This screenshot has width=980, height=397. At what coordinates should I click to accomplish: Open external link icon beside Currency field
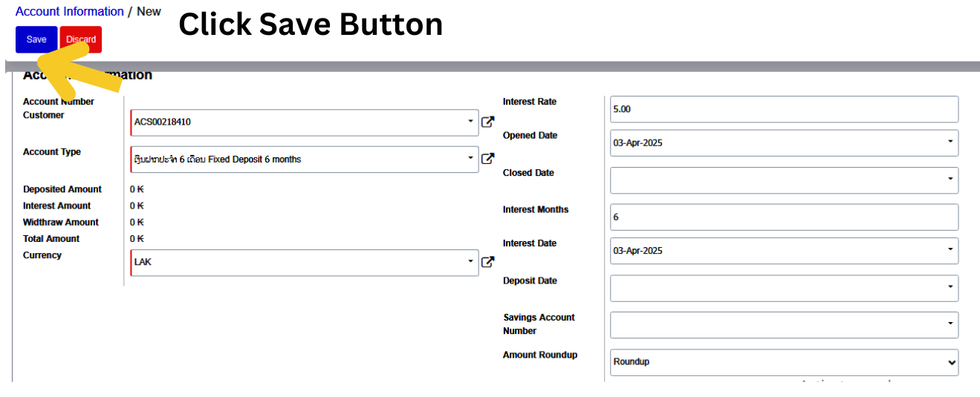[487, 261]
